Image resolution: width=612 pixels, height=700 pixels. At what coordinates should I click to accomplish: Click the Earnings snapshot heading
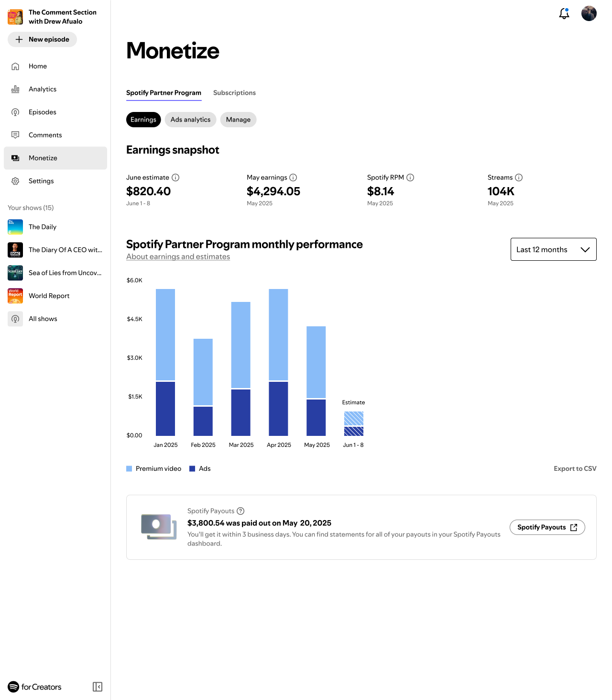(x=173, y=150)
